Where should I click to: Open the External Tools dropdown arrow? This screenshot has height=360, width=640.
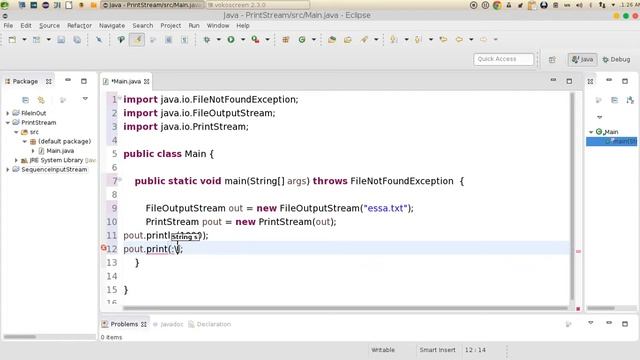click(x=267, y=40)
